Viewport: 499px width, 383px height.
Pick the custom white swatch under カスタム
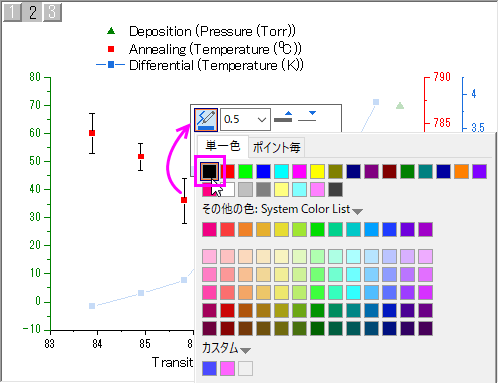pyautogui.click(x=245, y=368)
